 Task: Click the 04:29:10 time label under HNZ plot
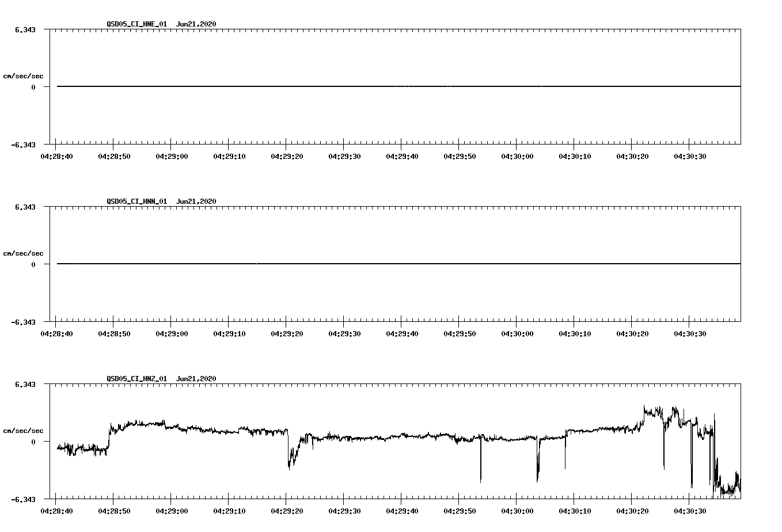pyautogui.click(x=229, y=511)
